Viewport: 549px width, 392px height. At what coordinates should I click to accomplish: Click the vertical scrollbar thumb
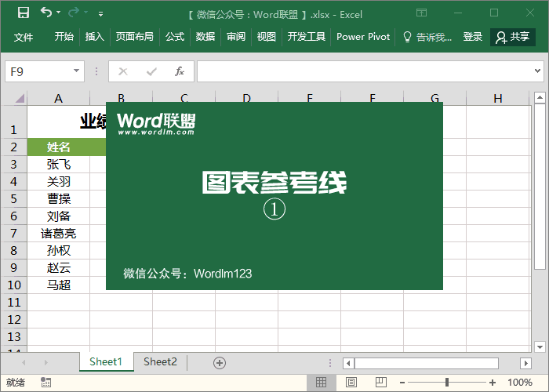(540, 187)
